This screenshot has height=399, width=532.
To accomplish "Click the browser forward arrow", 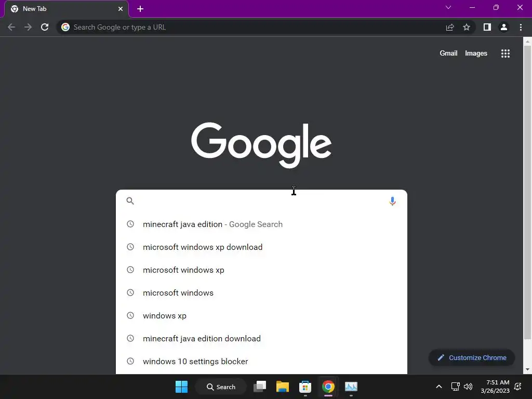I will tap(28, 27).
